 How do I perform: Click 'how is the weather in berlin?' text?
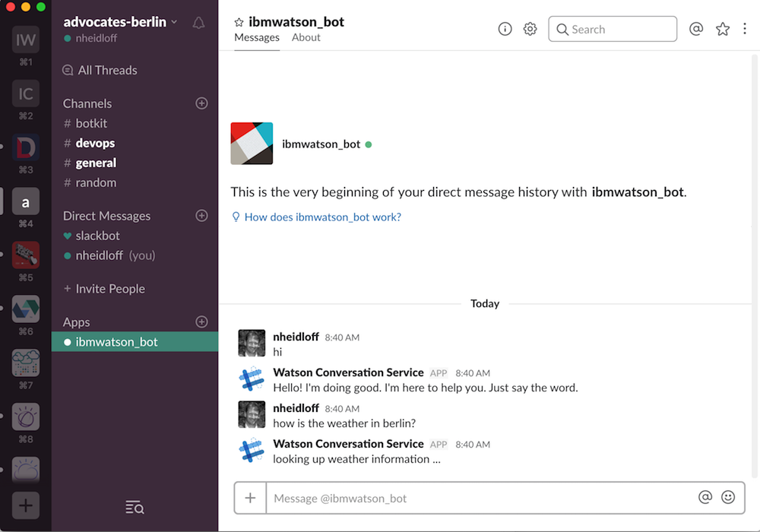(344, 423)
